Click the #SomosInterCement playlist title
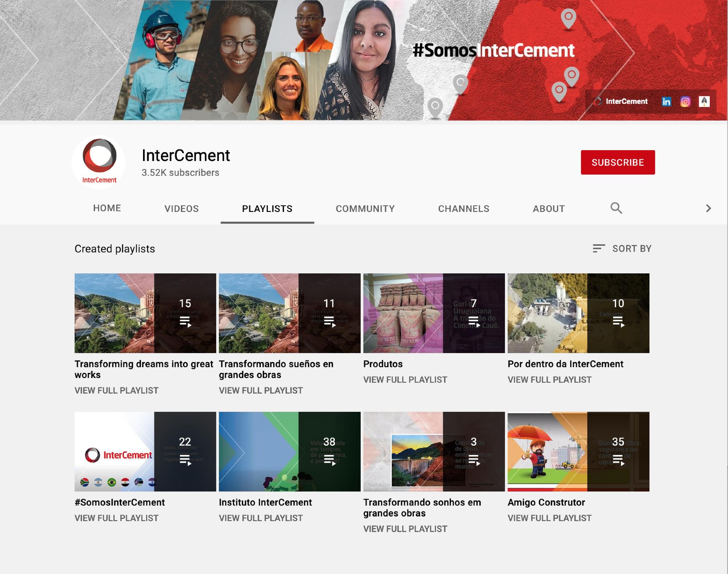728x574 pixels. [120, 502]
